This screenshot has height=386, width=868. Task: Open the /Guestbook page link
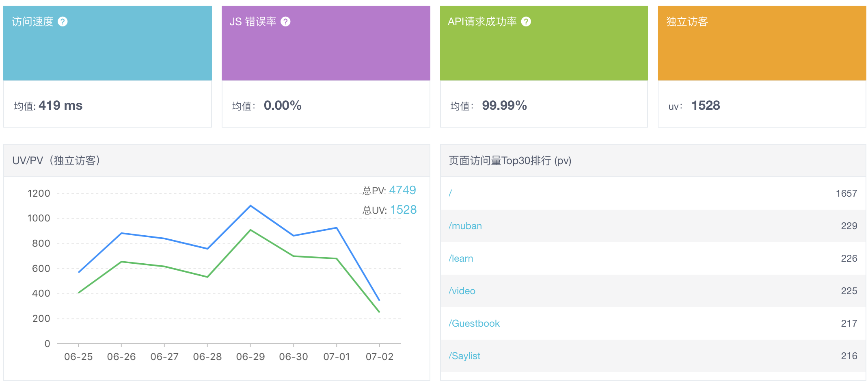tap(474, 323)
